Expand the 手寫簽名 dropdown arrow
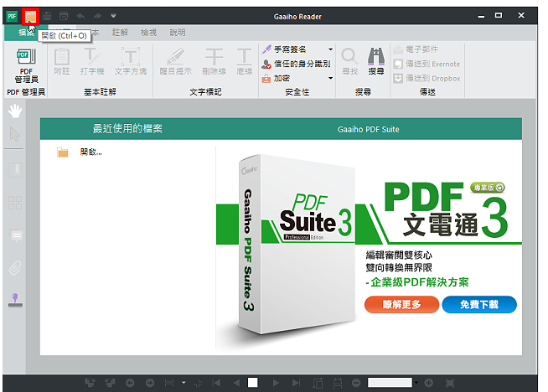548x392 pixels. click(330, 49)
